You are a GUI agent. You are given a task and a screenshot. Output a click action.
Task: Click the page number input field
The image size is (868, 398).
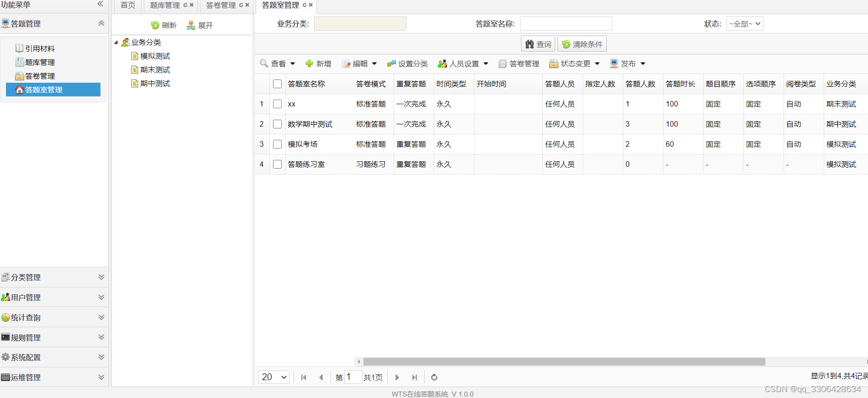(353, 377)
